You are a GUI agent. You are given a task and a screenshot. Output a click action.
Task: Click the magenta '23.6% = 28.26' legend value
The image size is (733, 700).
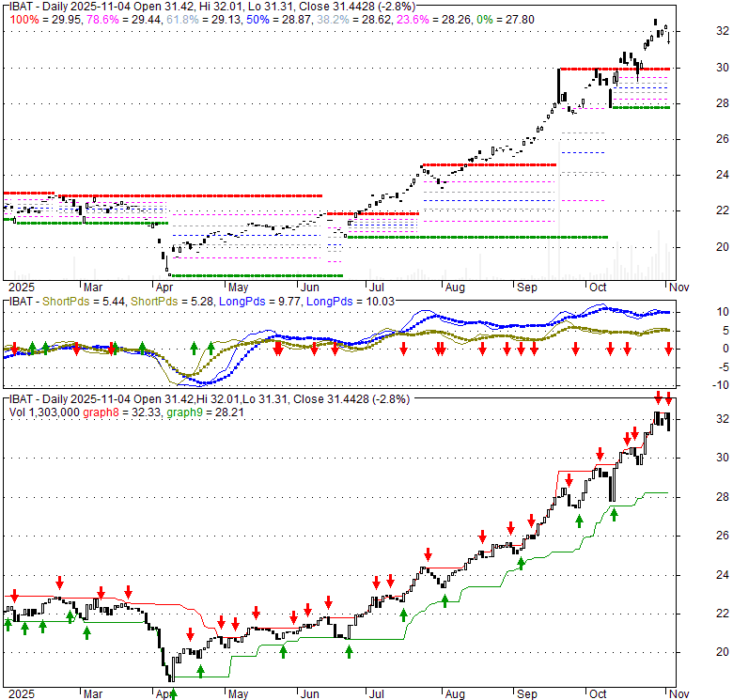434,20
